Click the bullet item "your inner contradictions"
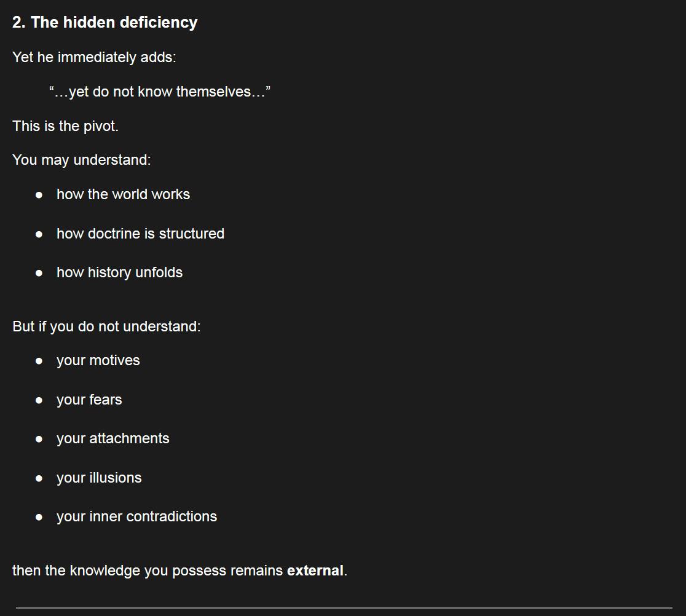The height and width of the screenshot is (616, 686). [136, 516]
